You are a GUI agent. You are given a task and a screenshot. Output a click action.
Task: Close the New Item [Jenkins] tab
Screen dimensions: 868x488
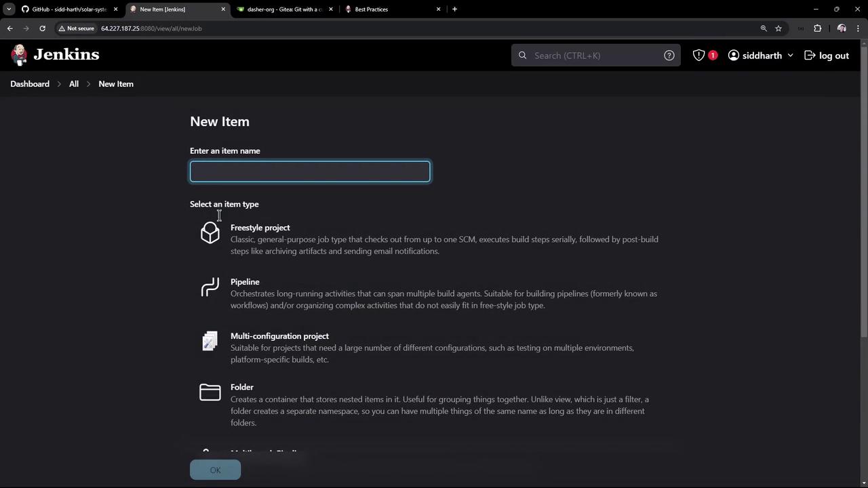[223, 9]
